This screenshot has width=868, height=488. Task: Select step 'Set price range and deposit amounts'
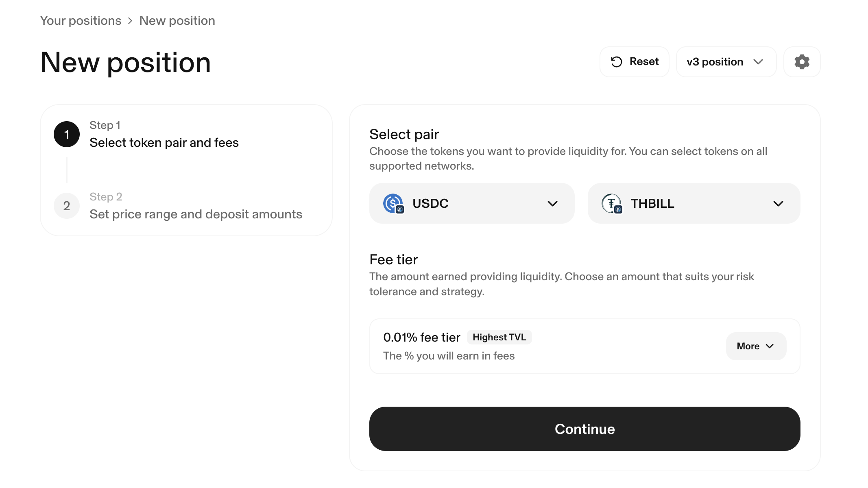click(196, 214)
